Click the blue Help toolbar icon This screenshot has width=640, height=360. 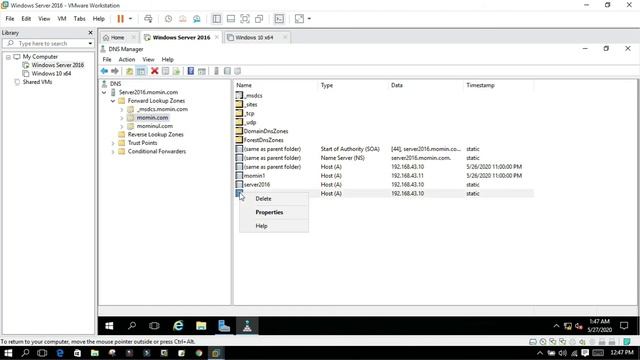tap(191, 71)
